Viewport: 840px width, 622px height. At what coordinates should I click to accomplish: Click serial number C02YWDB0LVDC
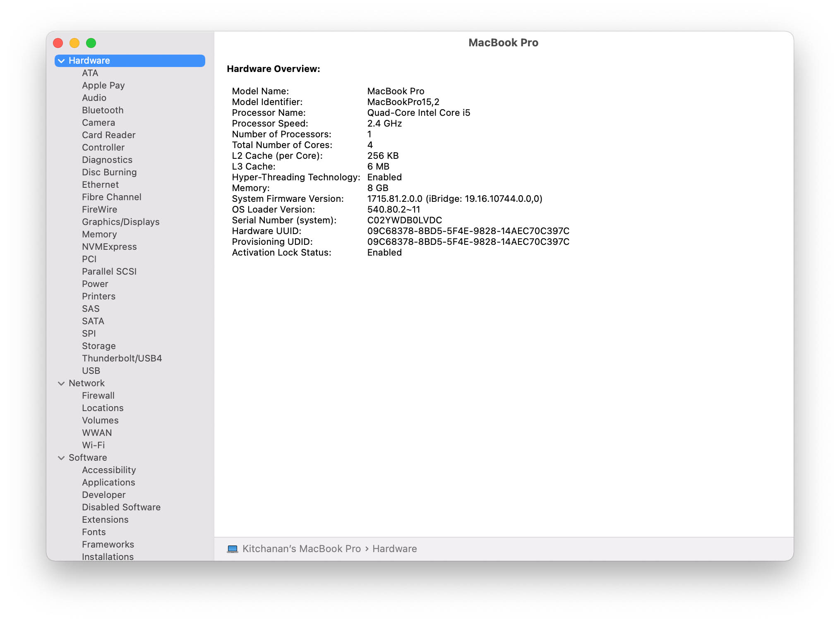pyautogui.click(x=405, y=220)
